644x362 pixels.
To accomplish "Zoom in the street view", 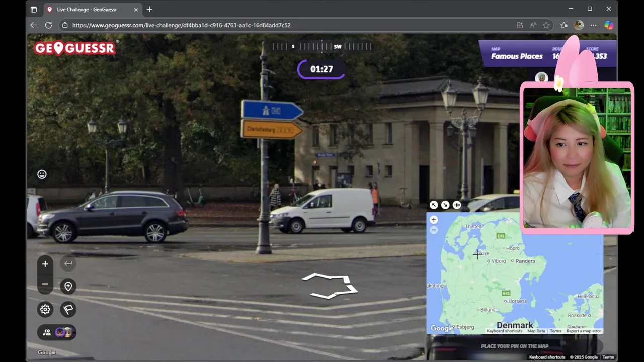I will 45,264.
